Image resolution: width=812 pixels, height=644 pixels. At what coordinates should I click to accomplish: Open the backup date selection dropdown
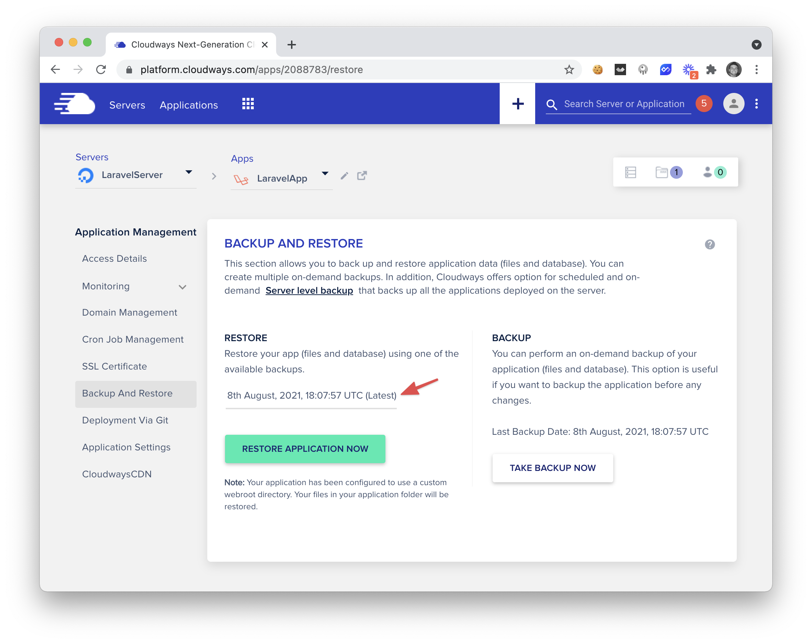[x=311, y=395]
